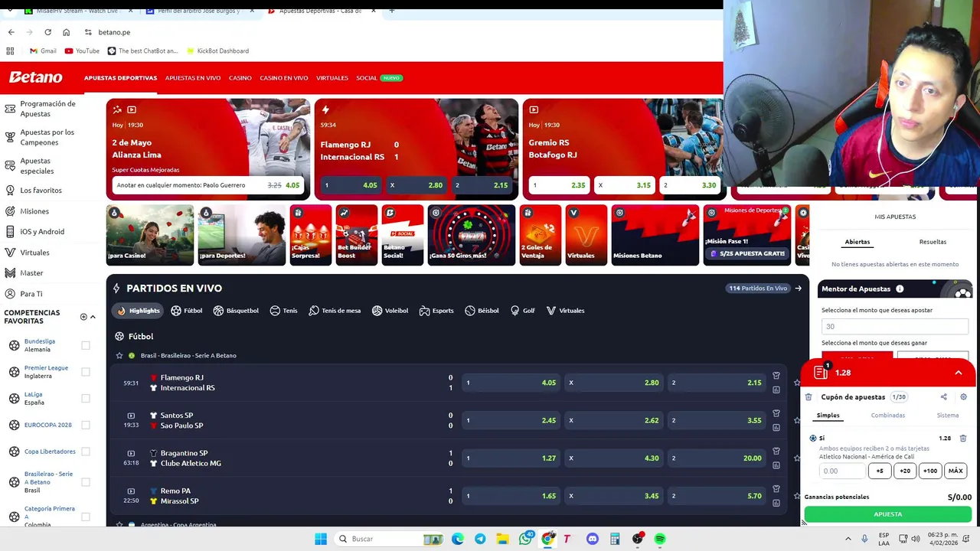Favorite the Brasil Brasileirao league with star
The width and height of the screenshot is (980, 551).
click(119, 356)
